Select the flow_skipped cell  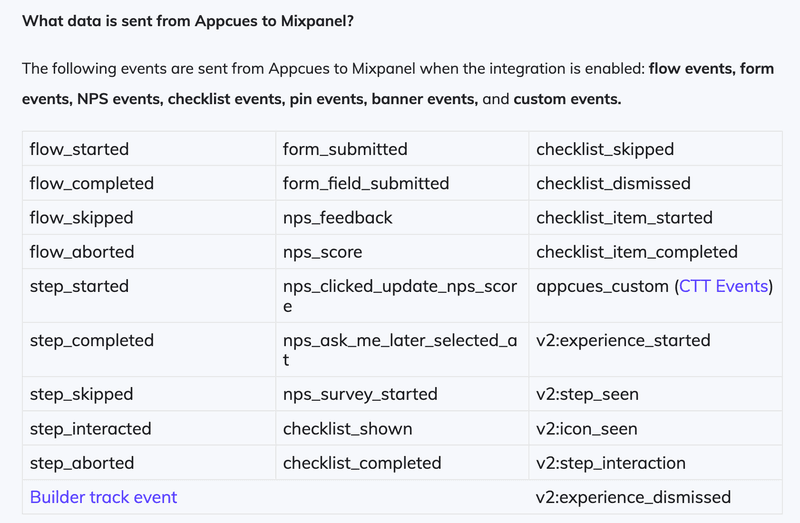click(149, 217)
